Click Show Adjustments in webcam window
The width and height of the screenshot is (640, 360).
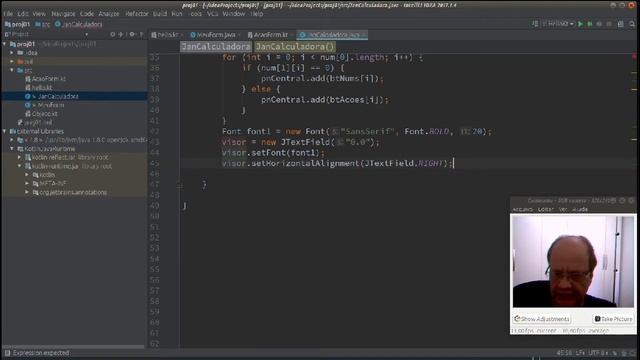click(x=542, y=319)
